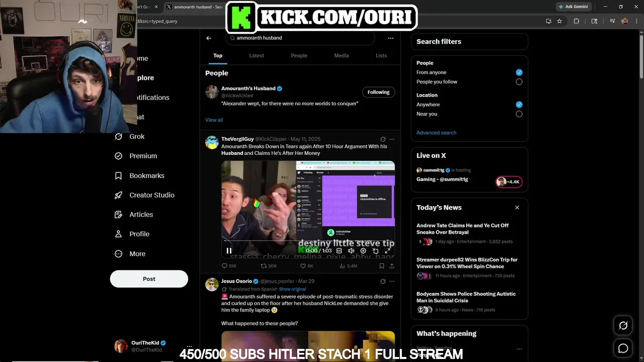644x362 pixels.
Task: Mute the video with the speaker icon
Action: [351, 251]
